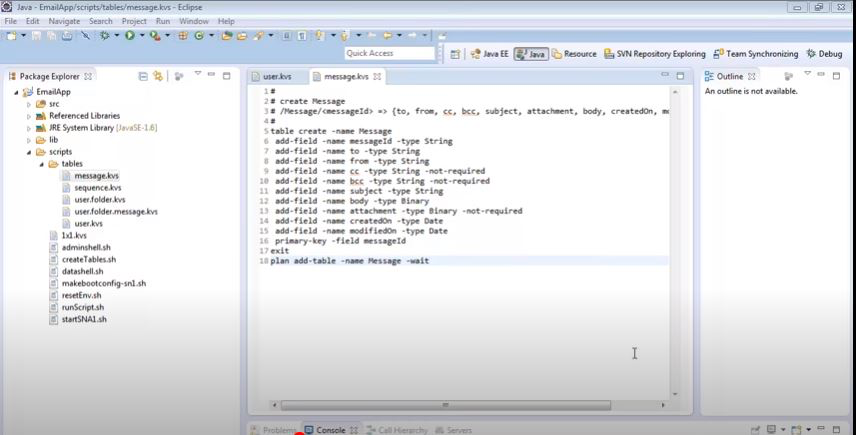Select user.folder.message.kvs file

pos(116,211)
